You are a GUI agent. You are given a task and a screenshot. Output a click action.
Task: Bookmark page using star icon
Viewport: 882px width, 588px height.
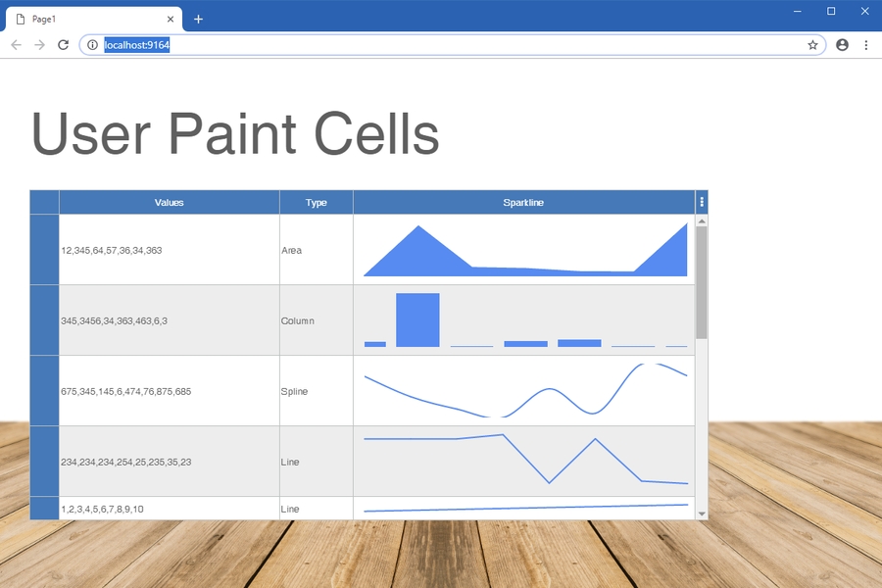812,45
